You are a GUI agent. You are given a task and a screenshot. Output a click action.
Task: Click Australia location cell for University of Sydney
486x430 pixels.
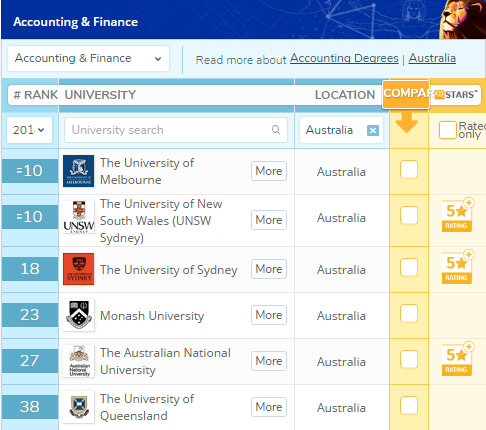point(341,270)
